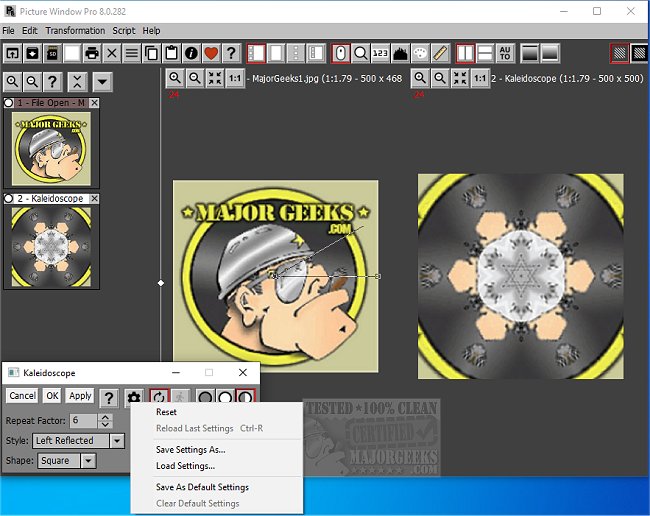The image size is (650, 516).
Task: Click the new blank image icon
Action: click(72, 53)
